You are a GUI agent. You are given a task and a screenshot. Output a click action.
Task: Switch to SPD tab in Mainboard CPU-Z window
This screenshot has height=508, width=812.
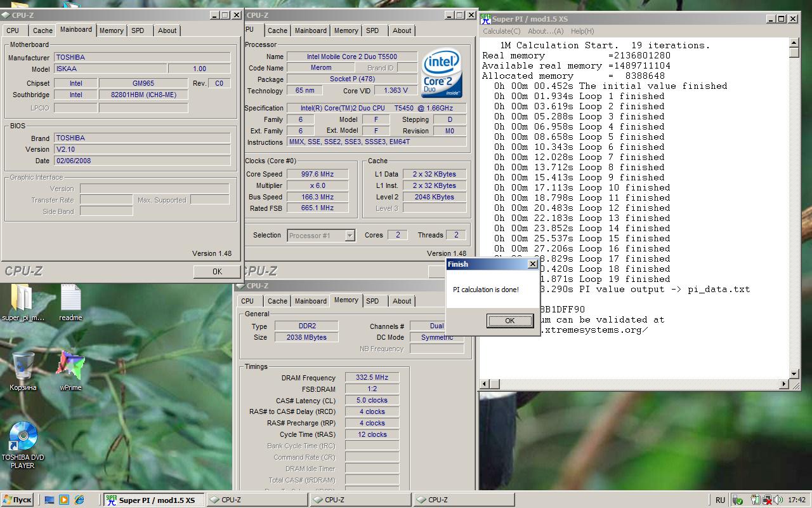pos(138,30)
